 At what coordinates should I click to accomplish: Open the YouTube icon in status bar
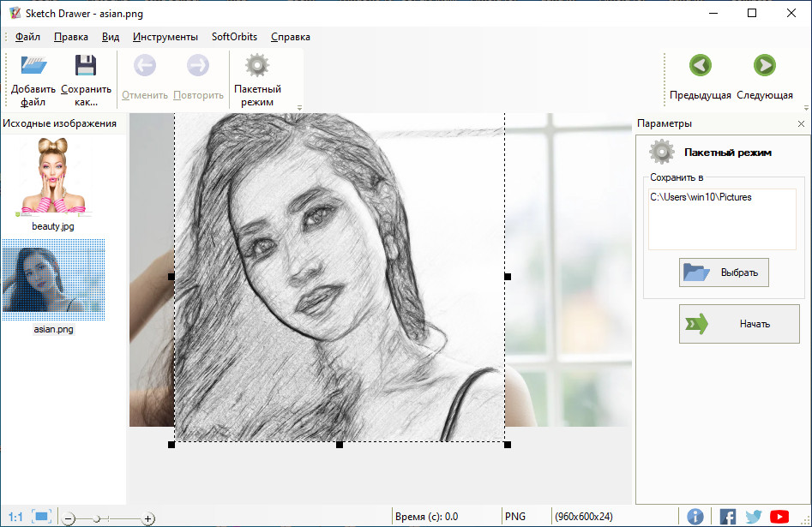point(779,517)
